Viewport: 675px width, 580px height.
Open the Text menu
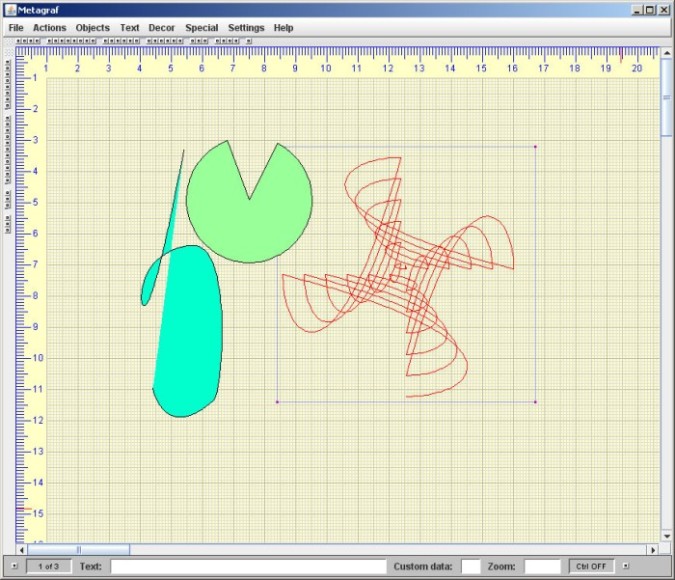130,28
